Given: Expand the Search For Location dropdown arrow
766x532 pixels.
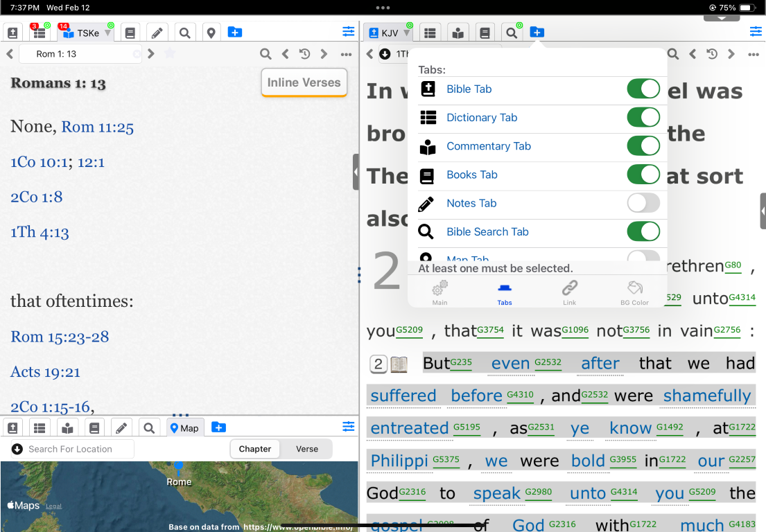Looking at the screenshot, I should [17, 449].
